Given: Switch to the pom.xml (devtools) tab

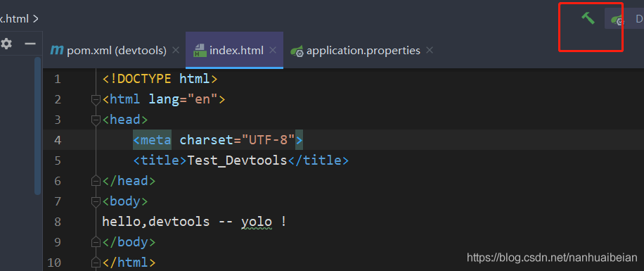Looking at the screenshot, I should [x=108, y=51].
